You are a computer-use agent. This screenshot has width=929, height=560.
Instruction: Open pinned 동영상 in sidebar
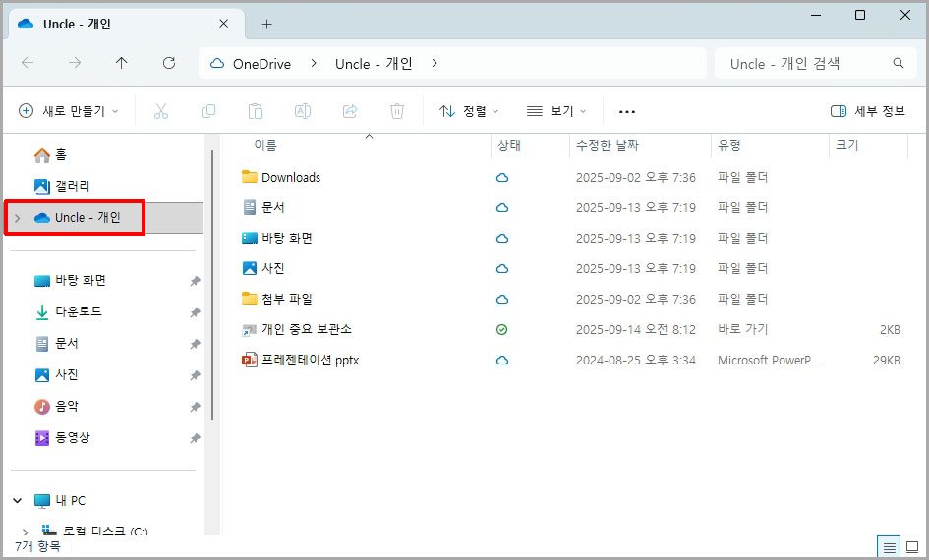(62, 437)
